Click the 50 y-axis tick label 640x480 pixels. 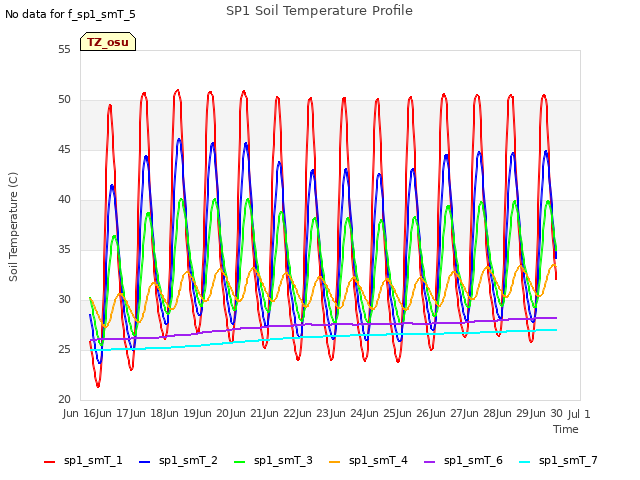[x=64, y=100]
